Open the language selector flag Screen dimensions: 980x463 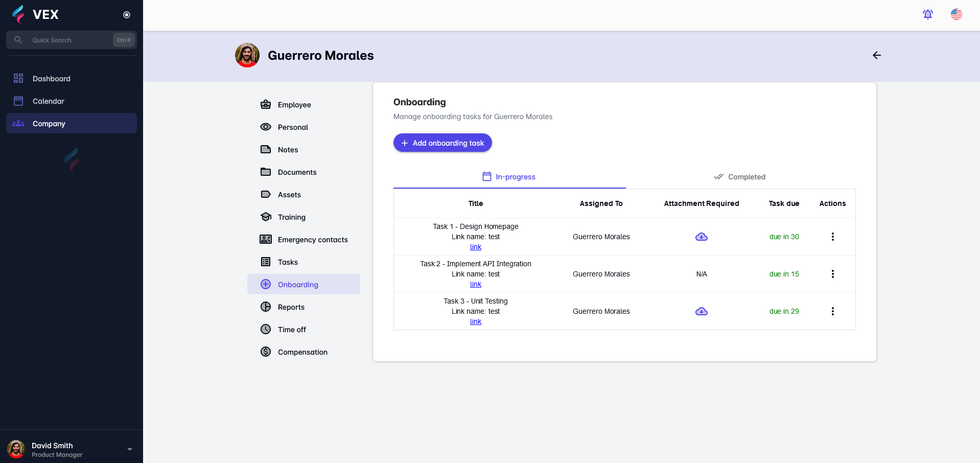[x=956, y=14]
